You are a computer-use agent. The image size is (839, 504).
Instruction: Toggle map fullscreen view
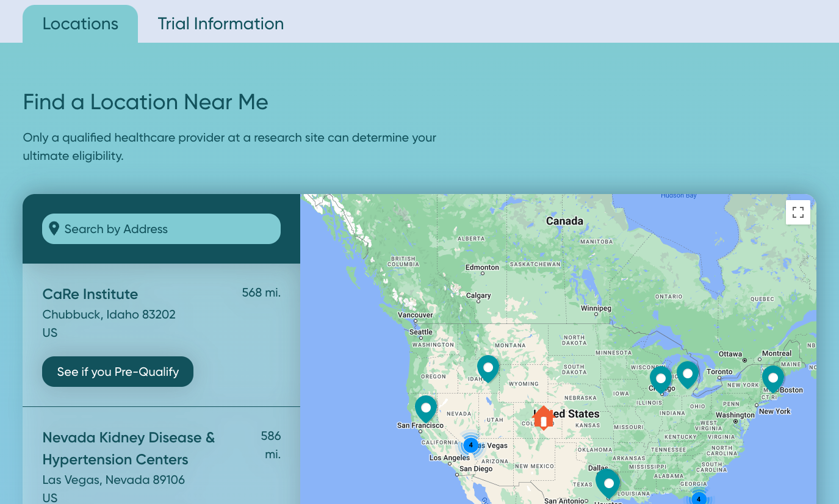coord(798,212)
